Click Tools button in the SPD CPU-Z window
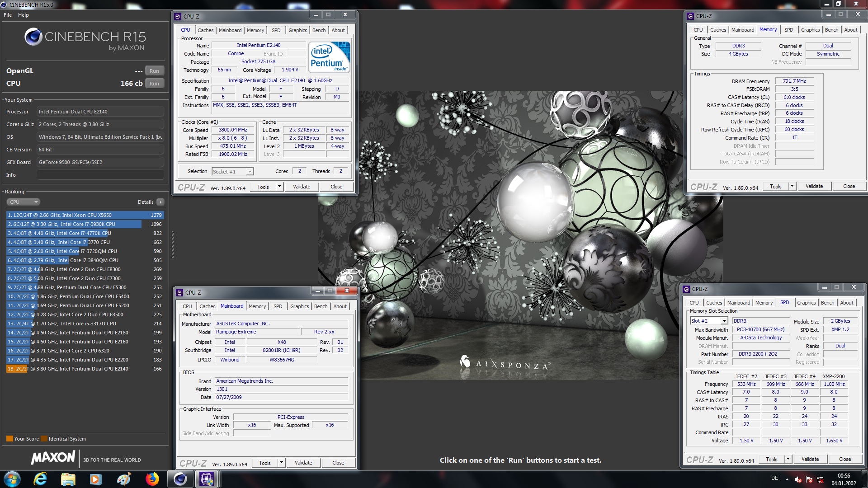Screen dimensions: 868x488 (x=772, y=459)
